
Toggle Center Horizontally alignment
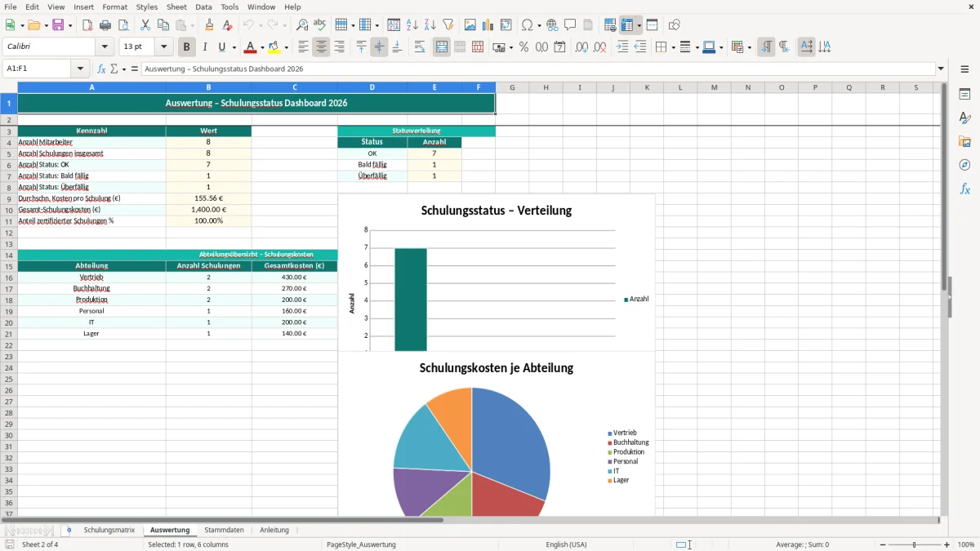321,47
